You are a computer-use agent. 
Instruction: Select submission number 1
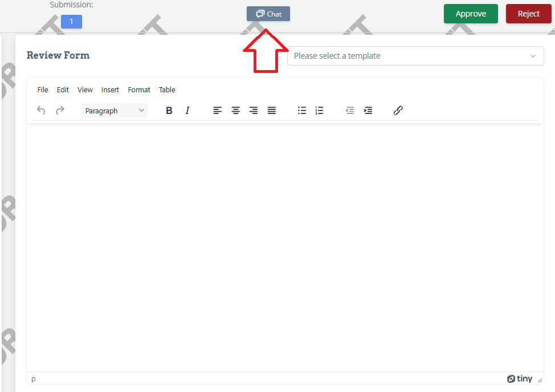point(71,22)
